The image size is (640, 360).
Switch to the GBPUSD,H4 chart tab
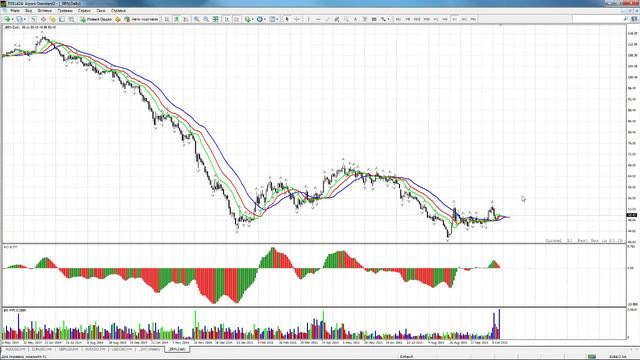[x=69, y=349]
